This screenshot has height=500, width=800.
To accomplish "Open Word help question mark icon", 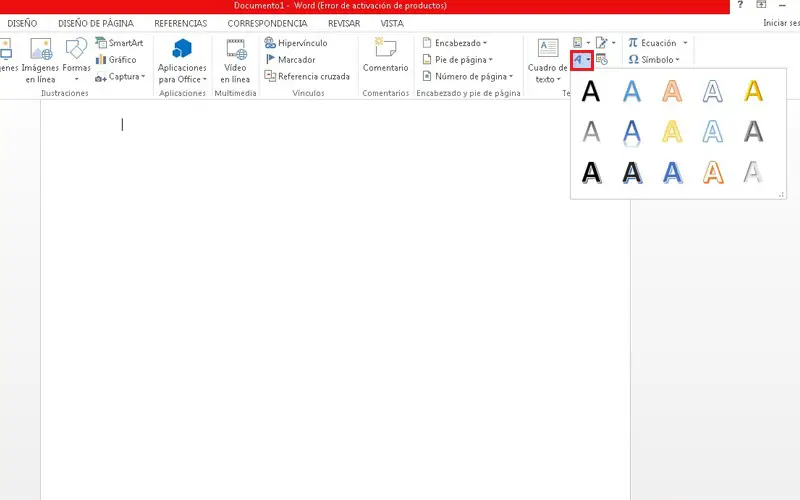I will pyautogui.click(x=740, y=5).
